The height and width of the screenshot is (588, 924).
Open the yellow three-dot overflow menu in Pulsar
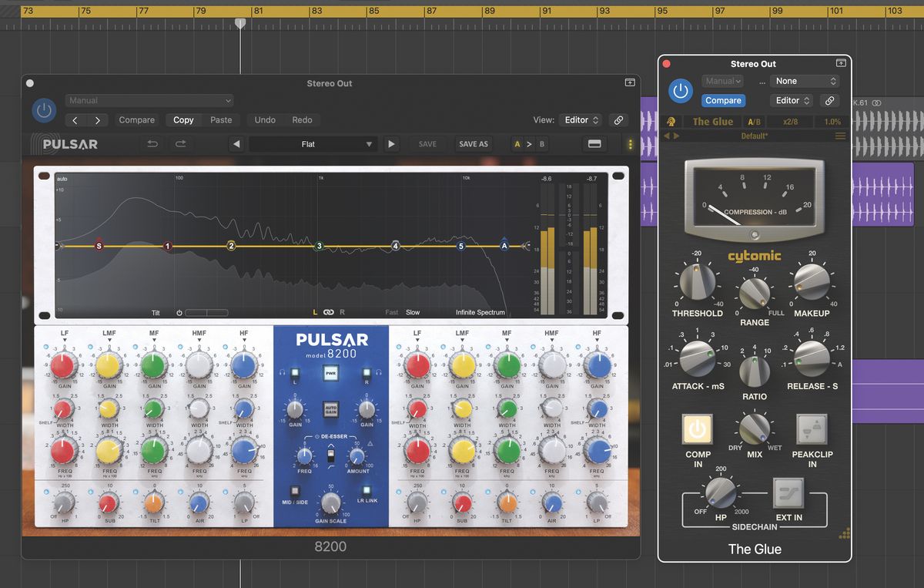(x=631, y=143)
